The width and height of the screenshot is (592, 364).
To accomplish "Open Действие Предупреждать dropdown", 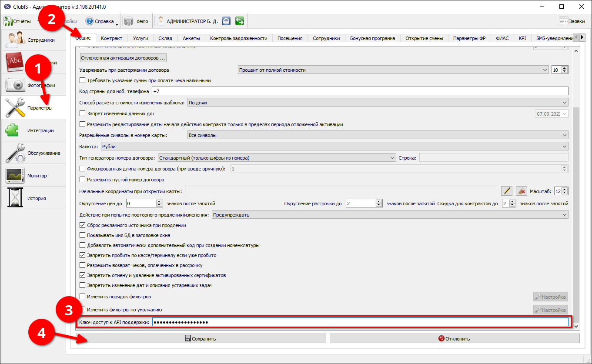I will pos(390,214).
